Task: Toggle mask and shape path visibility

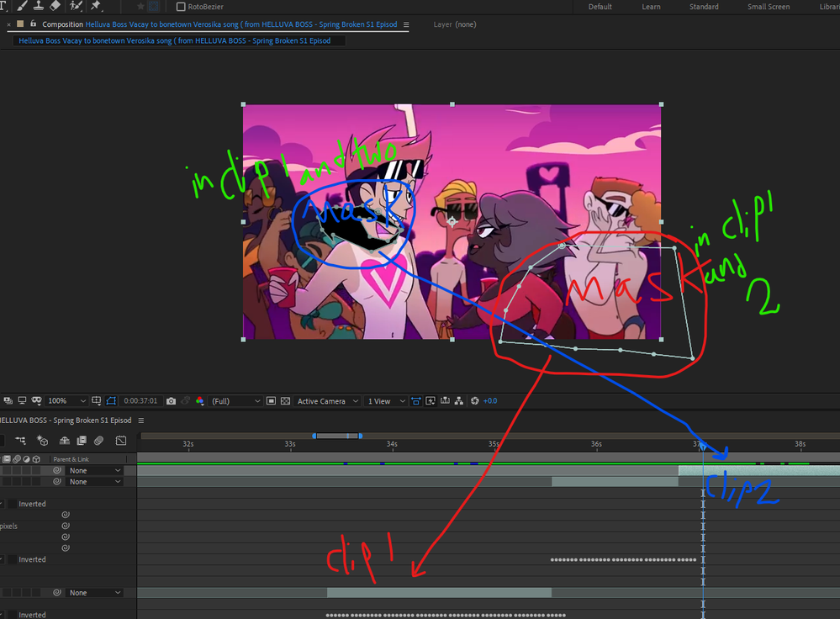Action: pyautogui.click(x=111, y=401)
